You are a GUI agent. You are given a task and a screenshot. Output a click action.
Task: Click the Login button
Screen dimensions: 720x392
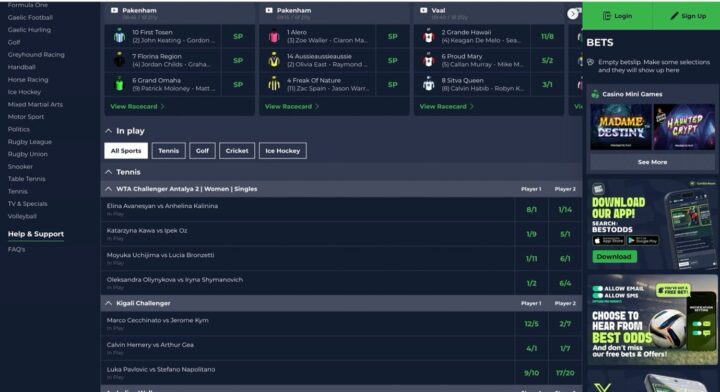[617, 16]
